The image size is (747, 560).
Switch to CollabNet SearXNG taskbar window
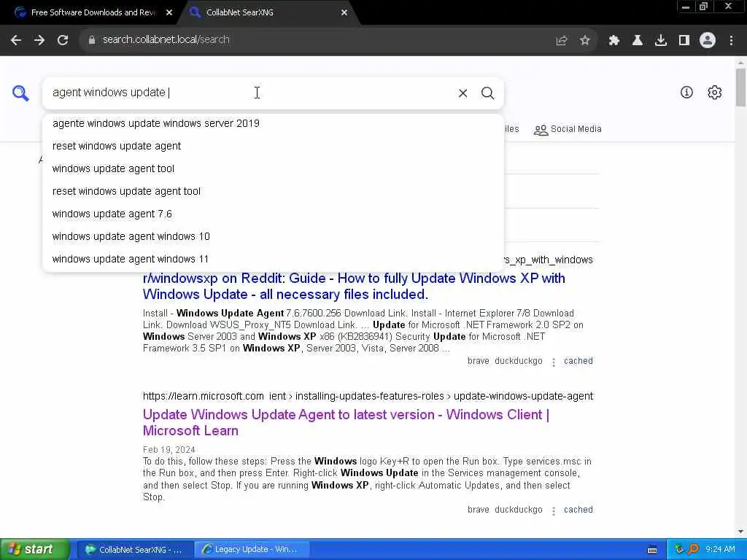click(134, 550)
